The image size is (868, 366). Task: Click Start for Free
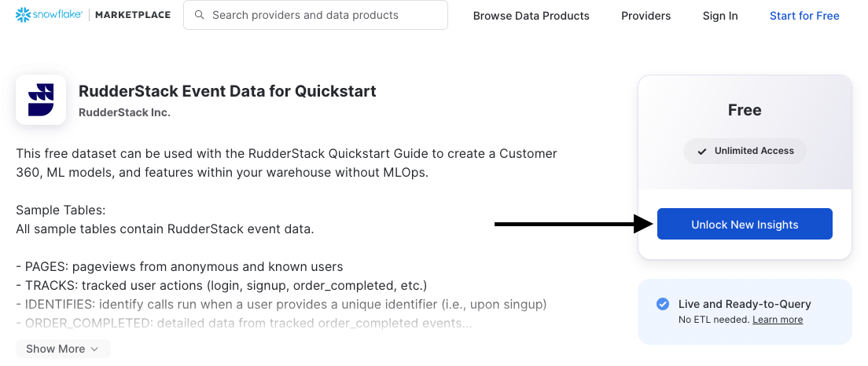click(x=804, y=16)
